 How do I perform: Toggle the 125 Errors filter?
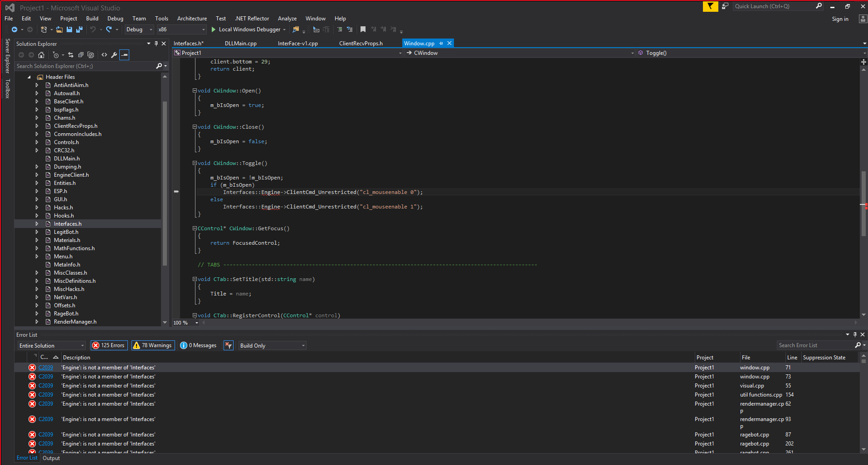tap(109, 345)
